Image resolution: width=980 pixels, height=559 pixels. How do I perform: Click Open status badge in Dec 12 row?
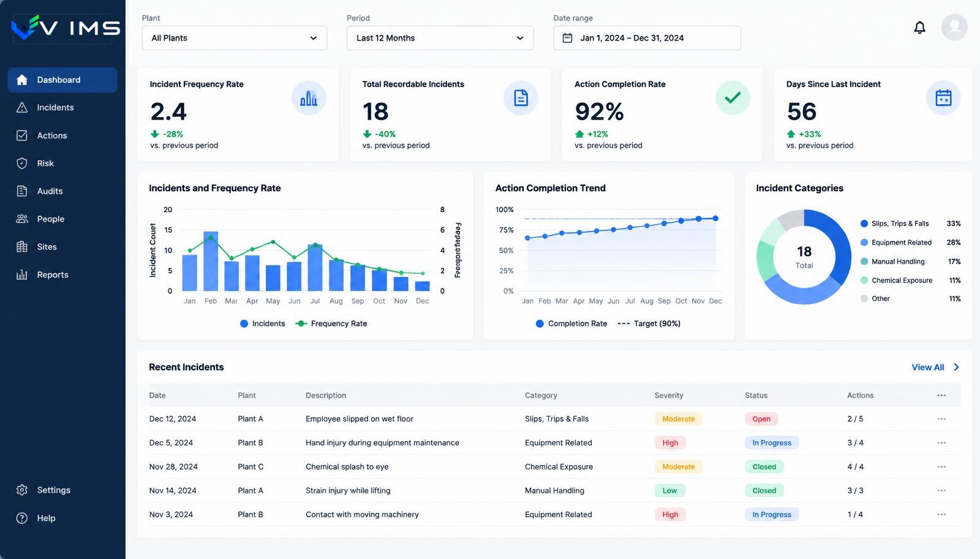point(761,419)
